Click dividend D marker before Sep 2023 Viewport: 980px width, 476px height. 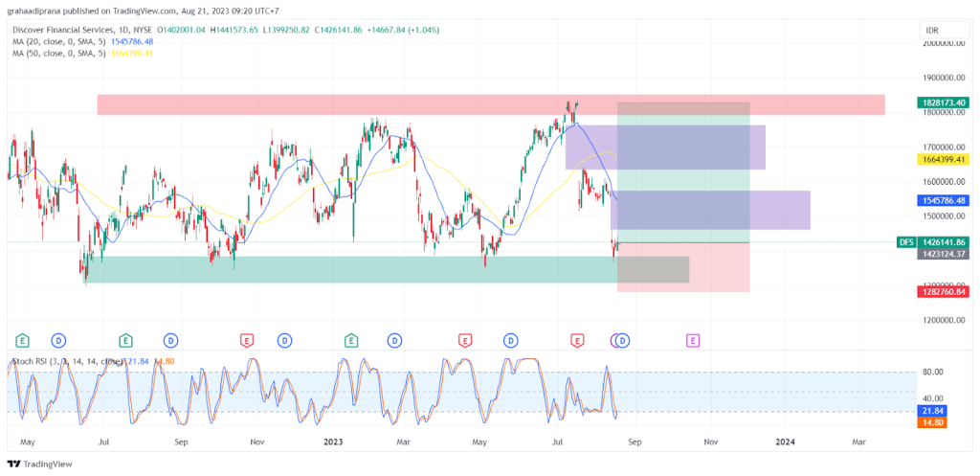(x=623, y=340)
